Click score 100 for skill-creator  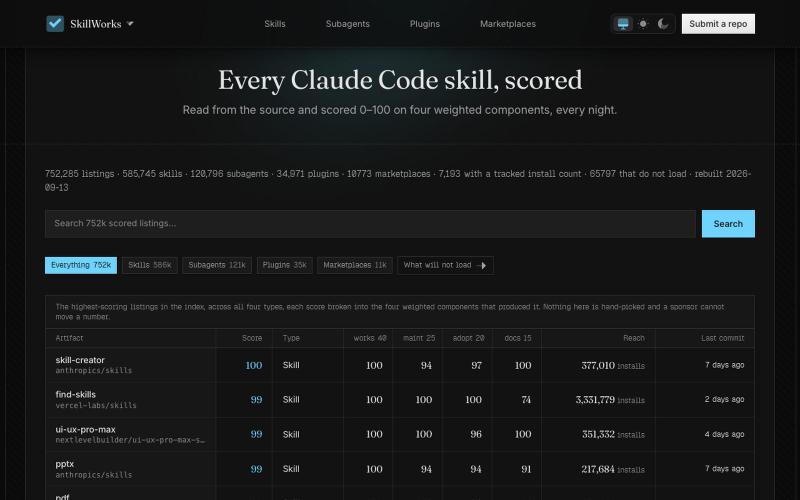[x=254, y=365]
